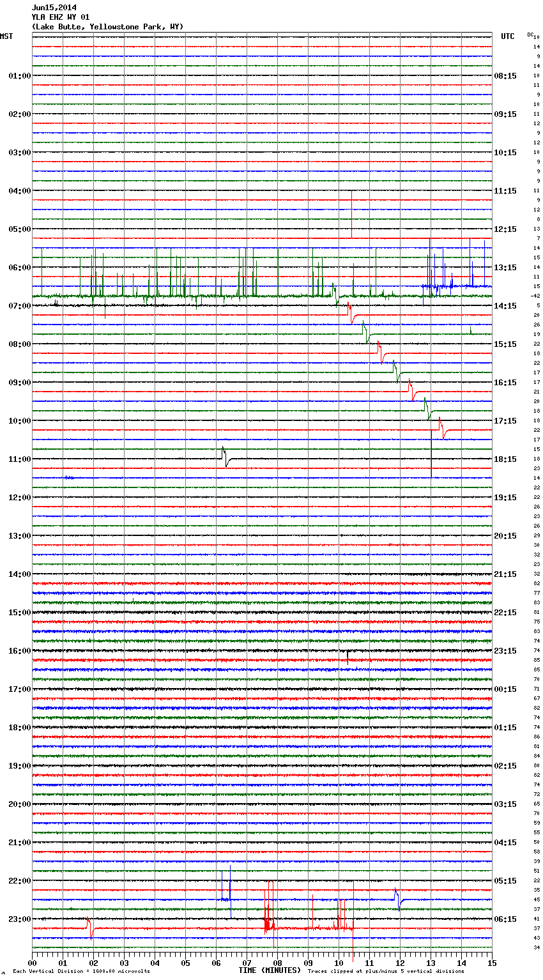
Task: Click the '09:00' MST row label
Action: [x=20, y=383]
